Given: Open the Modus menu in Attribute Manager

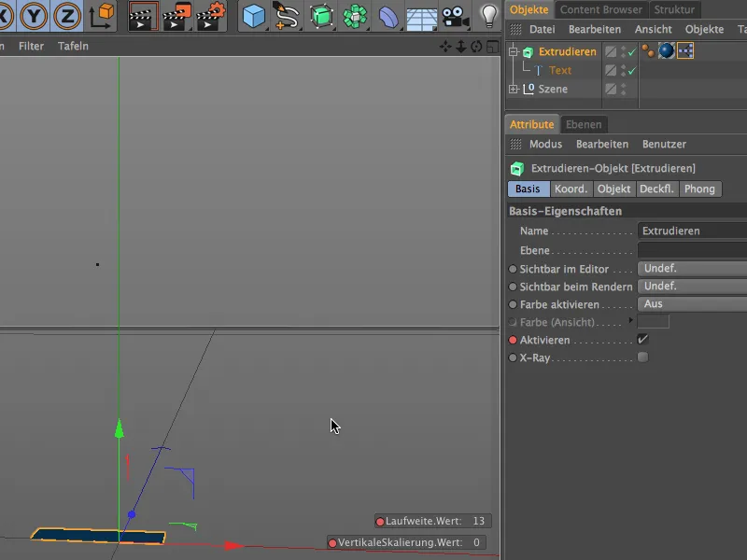Looking at the screenshot, I should [x=545, y=144].
